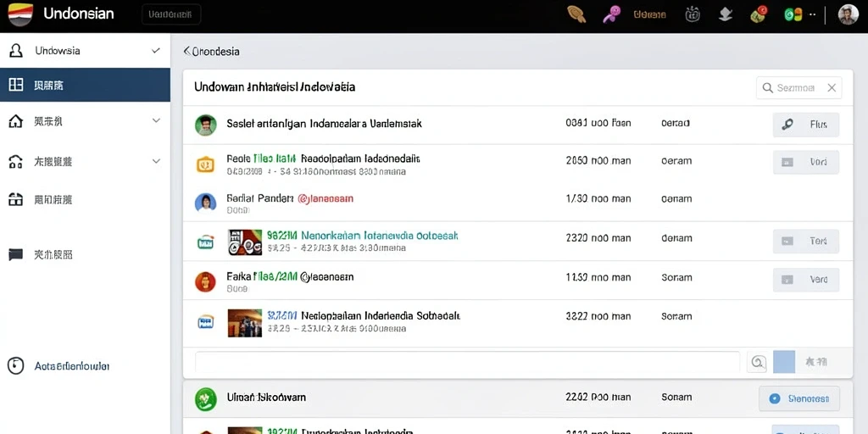Click the green avatar icon in first row
This screenshot has width=868, height=434.
[x=205, y=125]
